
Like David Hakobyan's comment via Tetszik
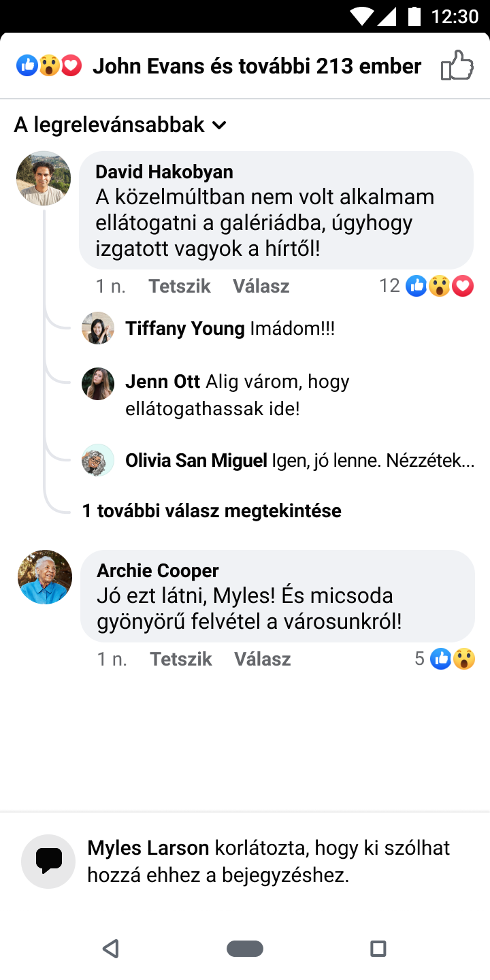[x=180, y=287]
